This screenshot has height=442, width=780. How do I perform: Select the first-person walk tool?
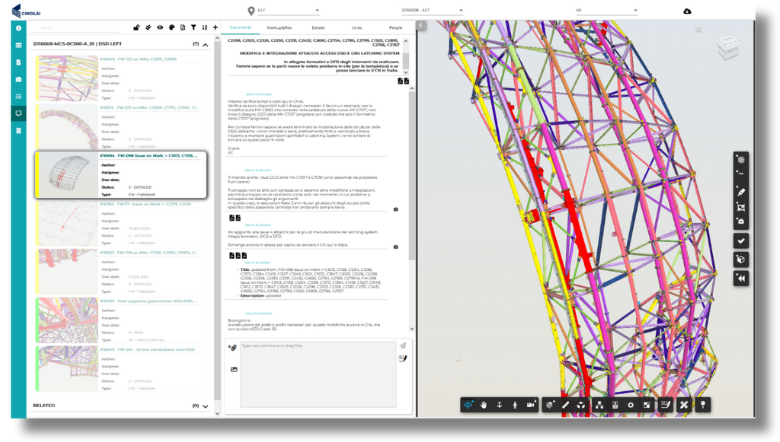coord(515,405)
